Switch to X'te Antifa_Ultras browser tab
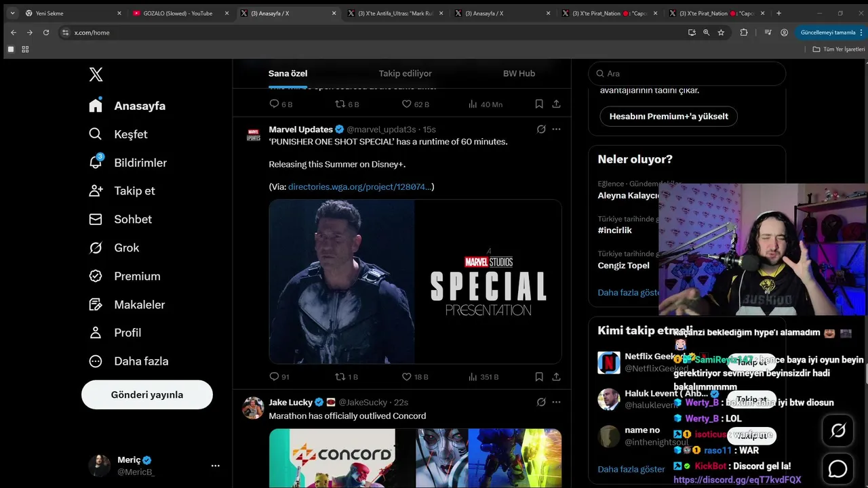The height and width of the screenshot is (488, 868). (395, 13)
